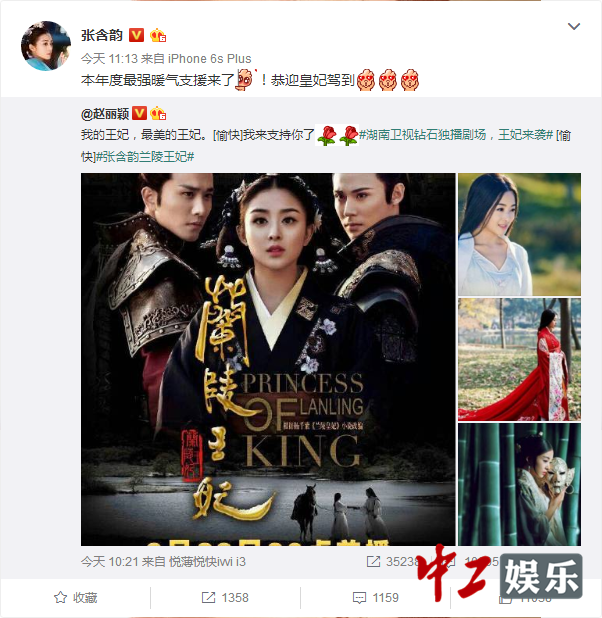Open the original post timestamp 今天 10:21
Screen dimensions: 602x618
coord(109,561)
